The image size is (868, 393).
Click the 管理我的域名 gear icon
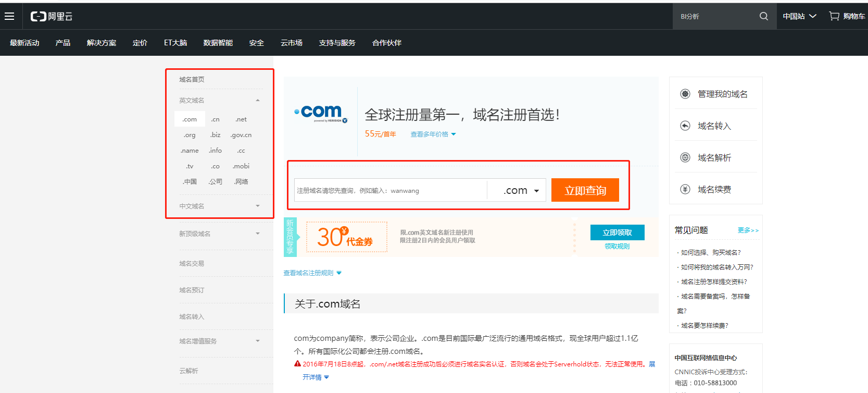click(685, 94)
